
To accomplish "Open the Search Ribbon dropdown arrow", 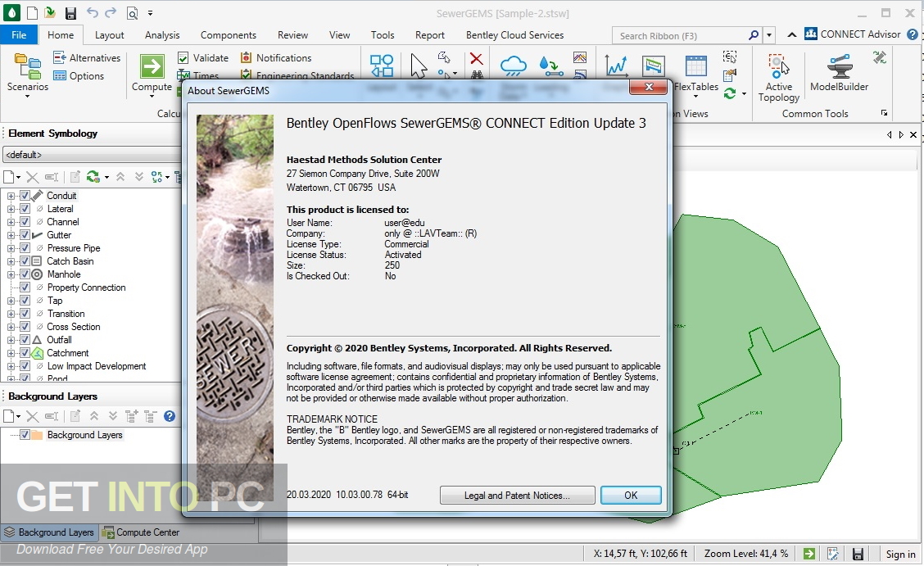I will click(x=768, y=35).
